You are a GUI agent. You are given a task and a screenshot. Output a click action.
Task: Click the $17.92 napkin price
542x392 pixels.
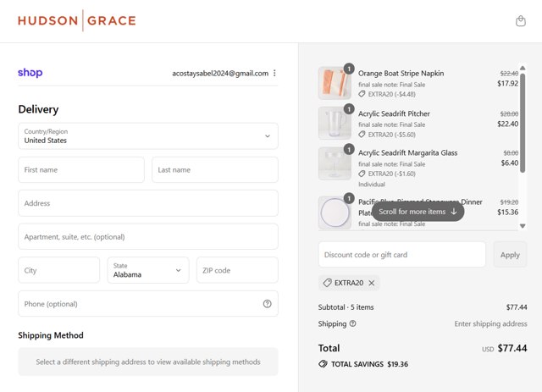(x=508, y=83)
